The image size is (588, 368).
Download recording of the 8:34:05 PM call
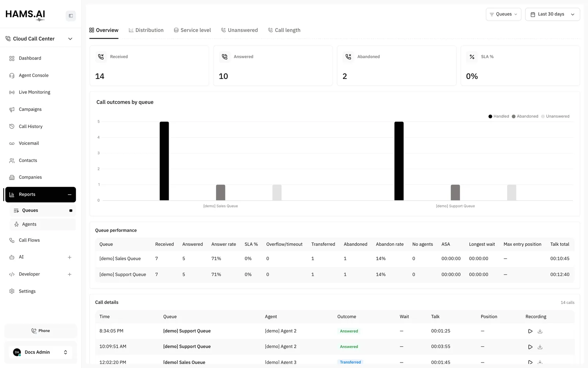(x=540, y=331)
